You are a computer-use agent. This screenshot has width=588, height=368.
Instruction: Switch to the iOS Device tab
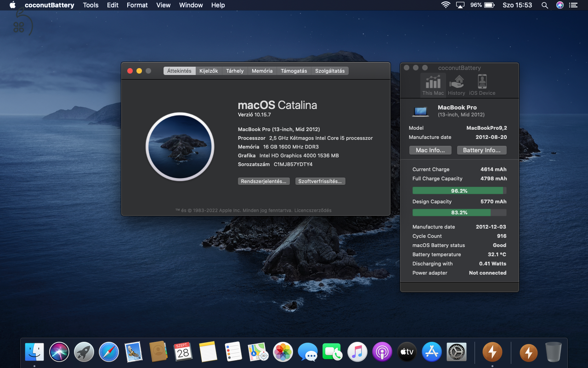482,85
